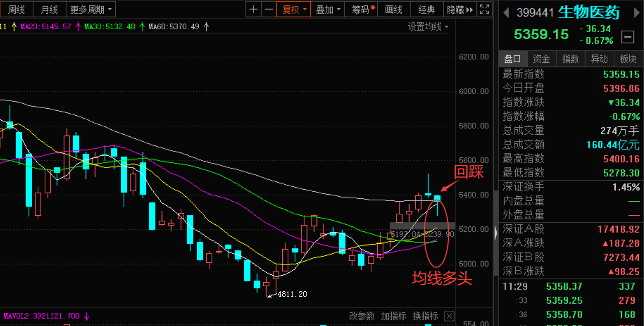This screenshot has height=326, width=644.
Task: Go to previous stock with left arrow
Action: tap(507, 13)
